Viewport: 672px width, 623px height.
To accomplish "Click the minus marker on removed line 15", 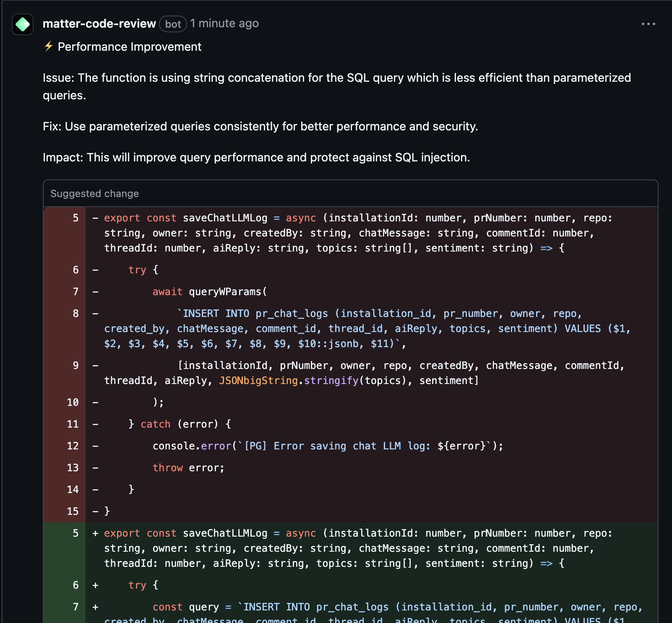I will (95, 511).
